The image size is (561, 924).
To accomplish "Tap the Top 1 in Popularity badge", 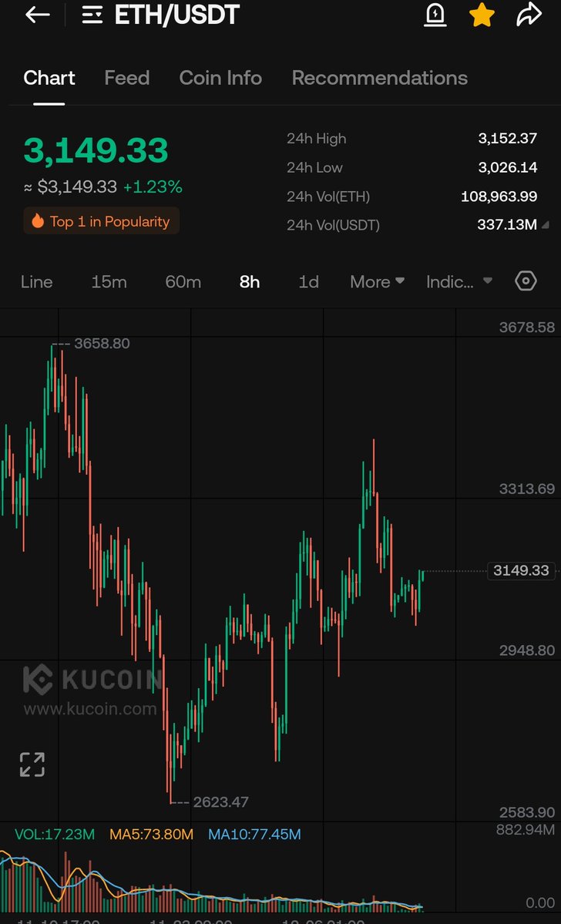I will [101, 222].
